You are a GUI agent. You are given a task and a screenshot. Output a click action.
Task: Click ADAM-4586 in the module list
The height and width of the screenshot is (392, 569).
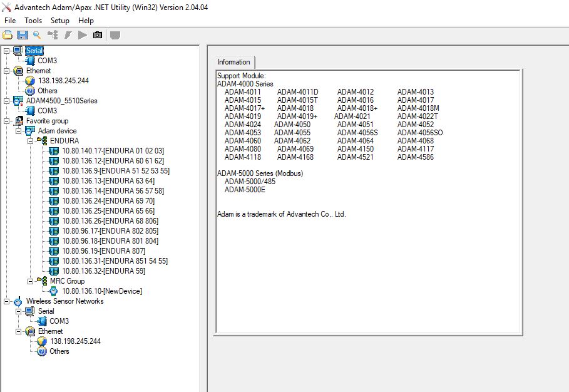415,157
